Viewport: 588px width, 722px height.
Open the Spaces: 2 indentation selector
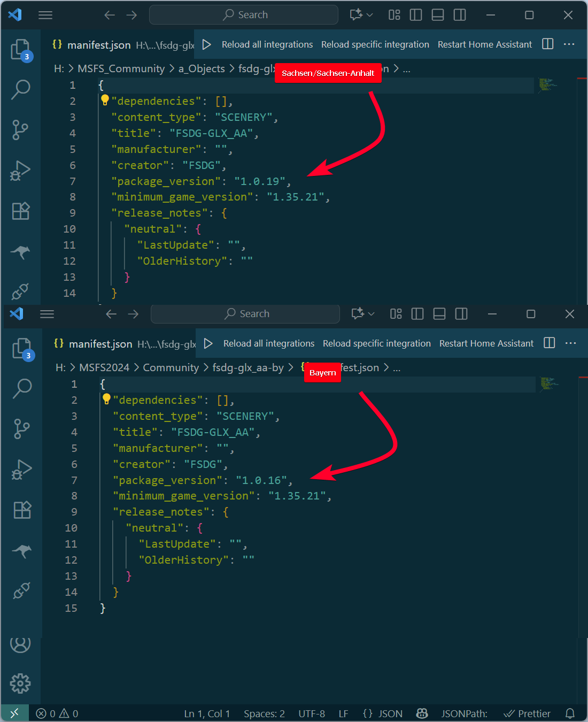(264, 713)
